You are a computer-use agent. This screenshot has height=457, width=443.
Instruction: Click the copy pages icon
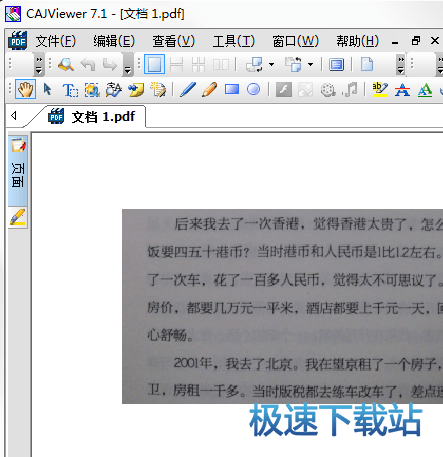293,64
